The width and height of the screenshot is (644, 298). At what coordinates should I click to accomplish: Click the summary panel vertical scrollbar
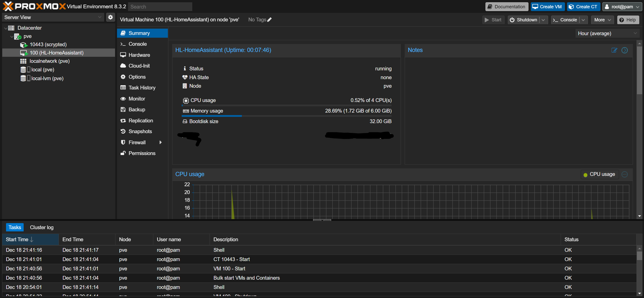tap(639, 70)
